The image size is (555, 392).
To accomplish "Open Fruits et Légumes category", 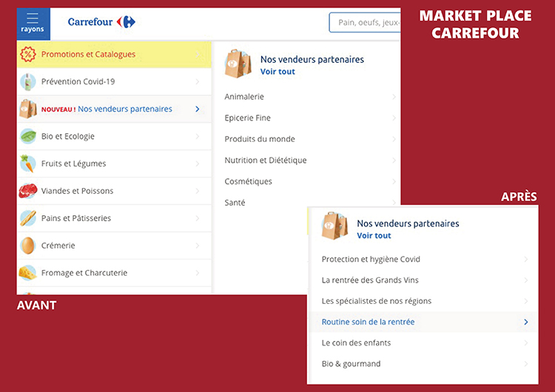I will tap(114, 163).
